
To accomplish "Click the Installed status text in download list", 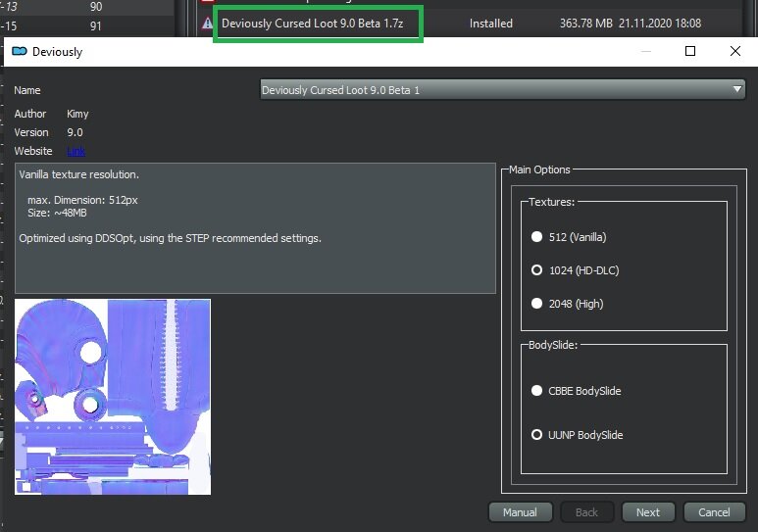I will 490,24.
